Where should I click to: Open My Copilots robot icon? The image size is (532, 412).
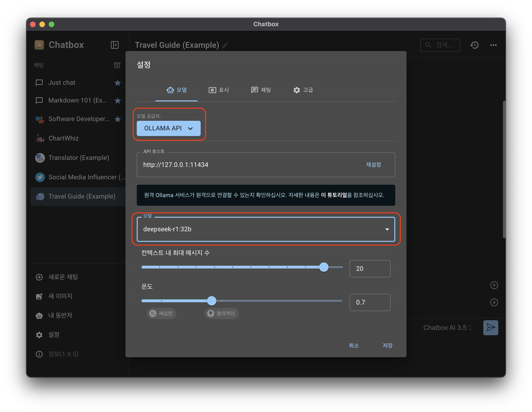pos(39,316)
